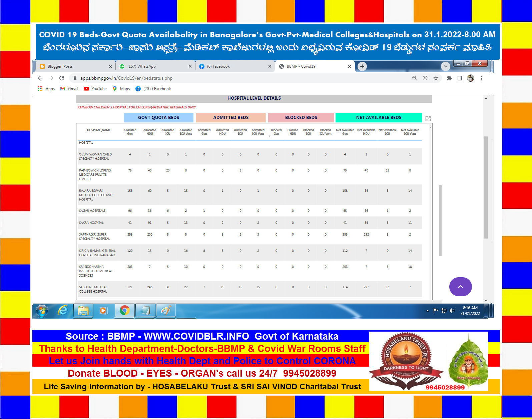Open the (20+) Facebook bookmark
This screenshot has width=532, height=419.
[x=153, y=89]
